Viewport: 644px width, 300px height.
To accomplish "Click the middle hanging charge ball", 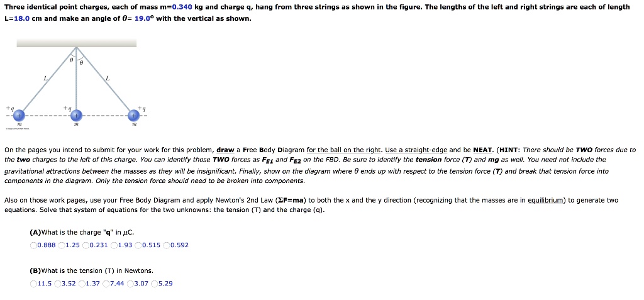I will tap(76, 116).
